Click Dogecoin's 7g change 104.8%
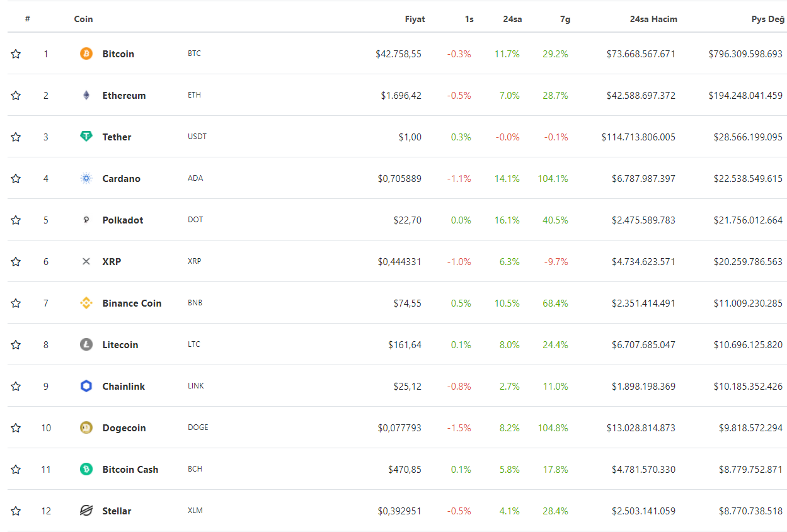The image size is (787, 532). (553, 428)
